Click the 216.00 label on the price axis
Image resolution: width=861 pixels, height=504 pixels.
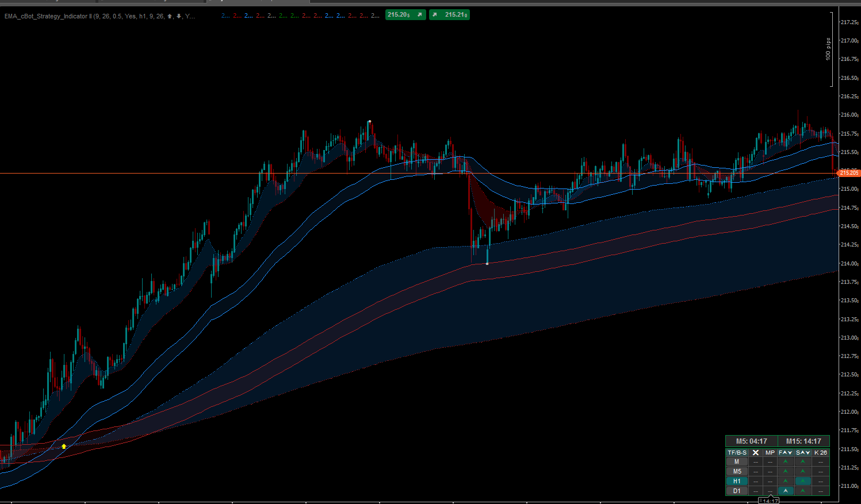(849, 115)
